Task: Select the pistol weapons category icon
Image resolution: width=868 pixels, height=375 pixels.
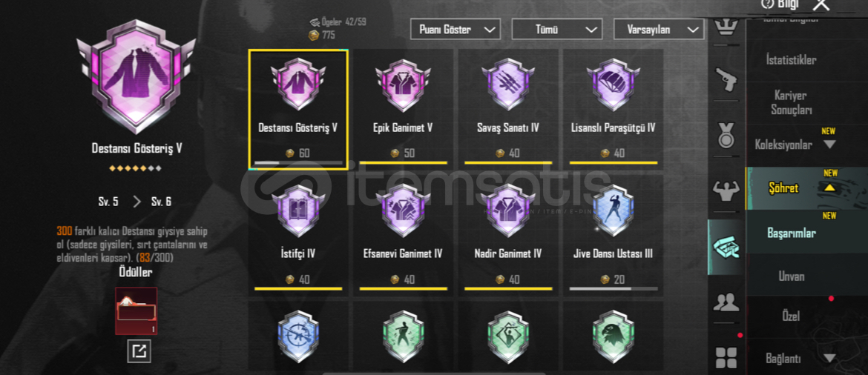Action: pos(726,79)
